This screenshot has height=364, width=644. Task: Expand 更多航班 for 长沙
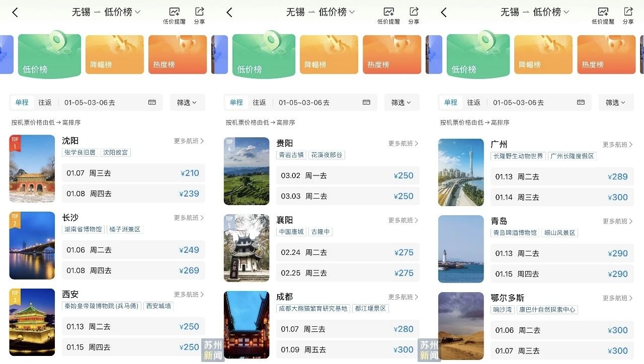click(x=189, y=218)
